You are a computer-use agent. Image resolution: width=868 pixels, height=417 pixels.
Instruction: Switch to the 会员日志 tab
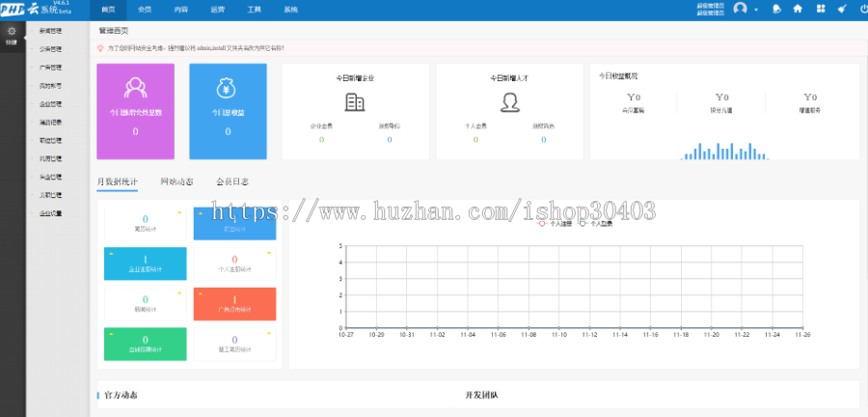[232, 181]
